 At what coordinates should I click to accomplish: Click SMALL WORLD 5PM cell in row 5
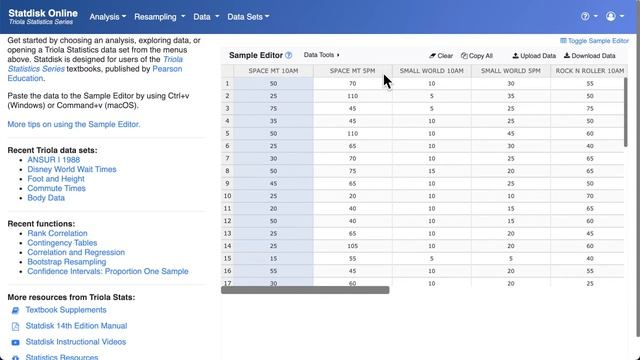[511, 133]
